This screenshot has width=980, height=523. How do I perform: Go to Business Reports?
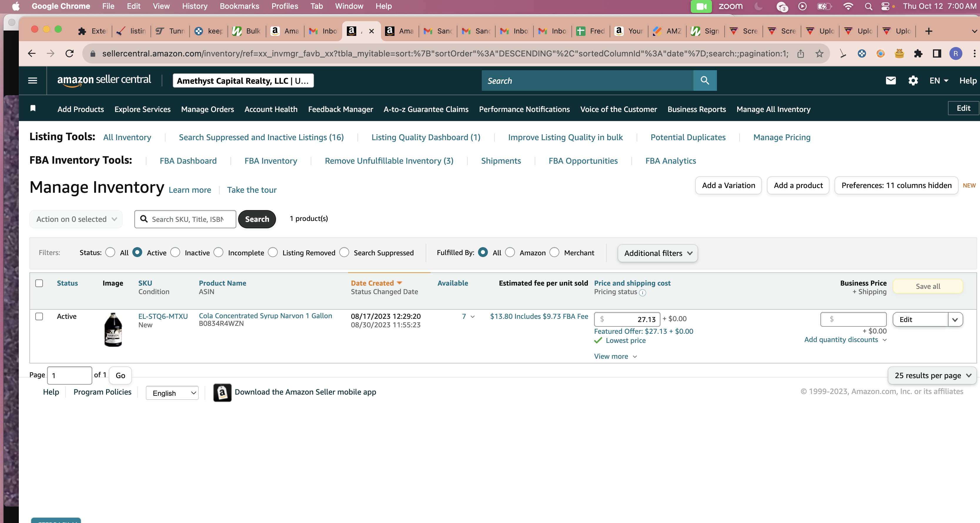697,109
